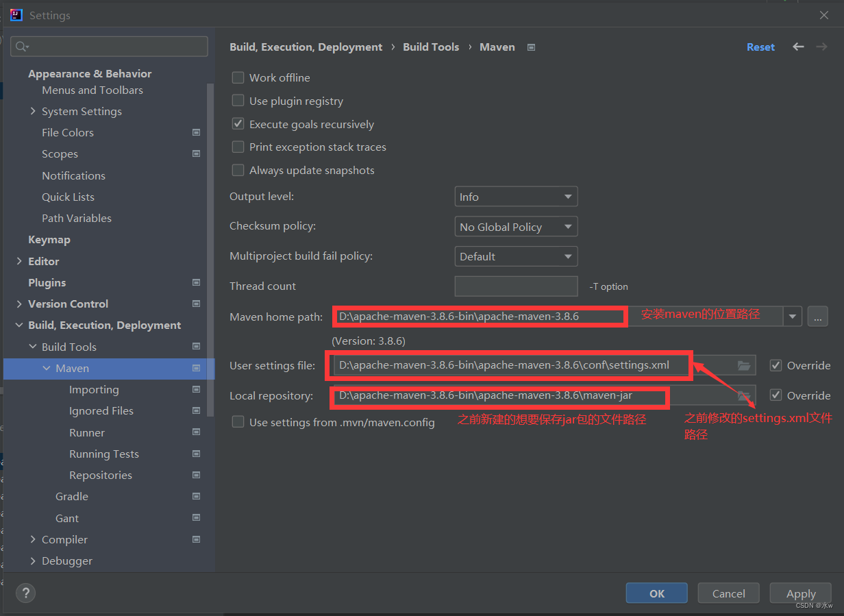The image size is (844, 616).
Task: Open the Checksum policy dropdown
Action: (516, 227)
